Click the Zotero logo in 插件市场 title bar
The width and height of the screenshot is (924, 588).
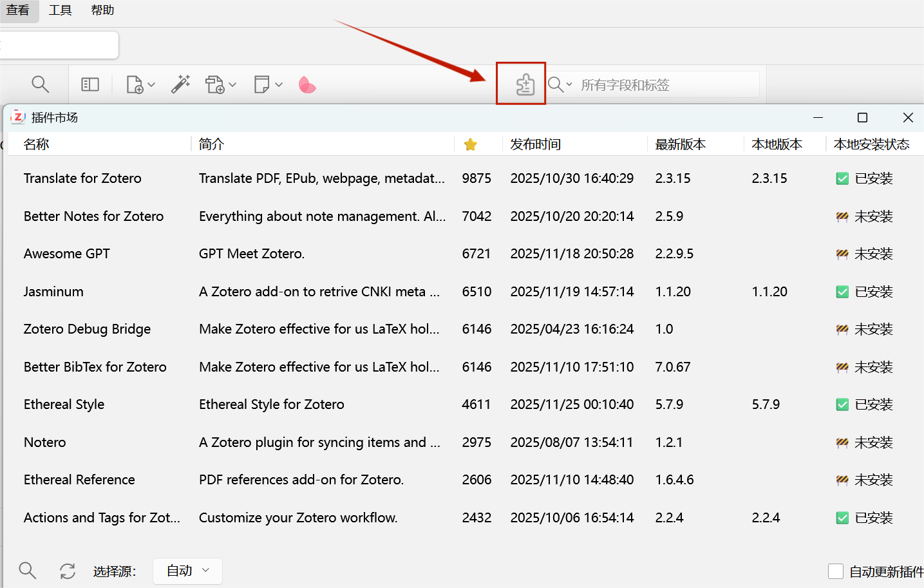(18, 117)
